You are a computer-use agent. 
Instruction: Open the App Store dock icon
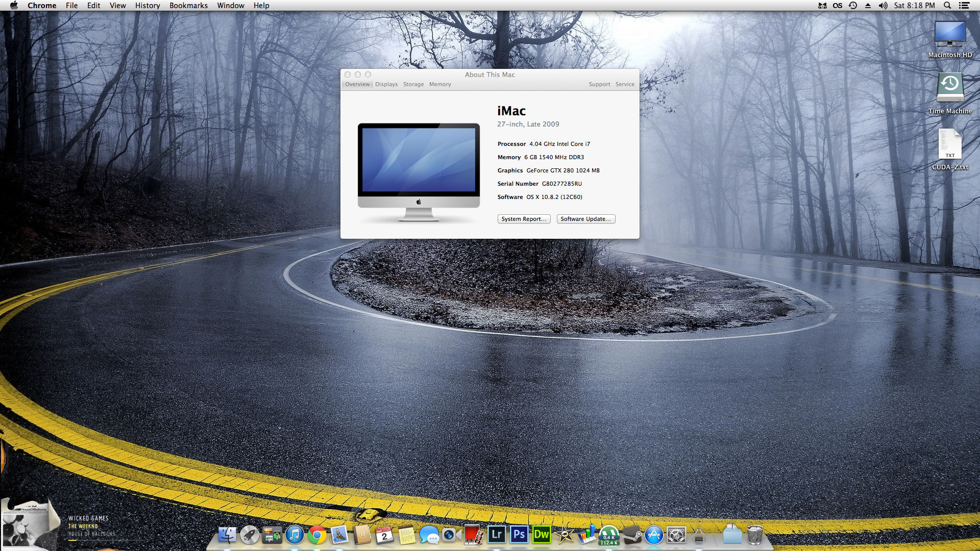[654, 535]
